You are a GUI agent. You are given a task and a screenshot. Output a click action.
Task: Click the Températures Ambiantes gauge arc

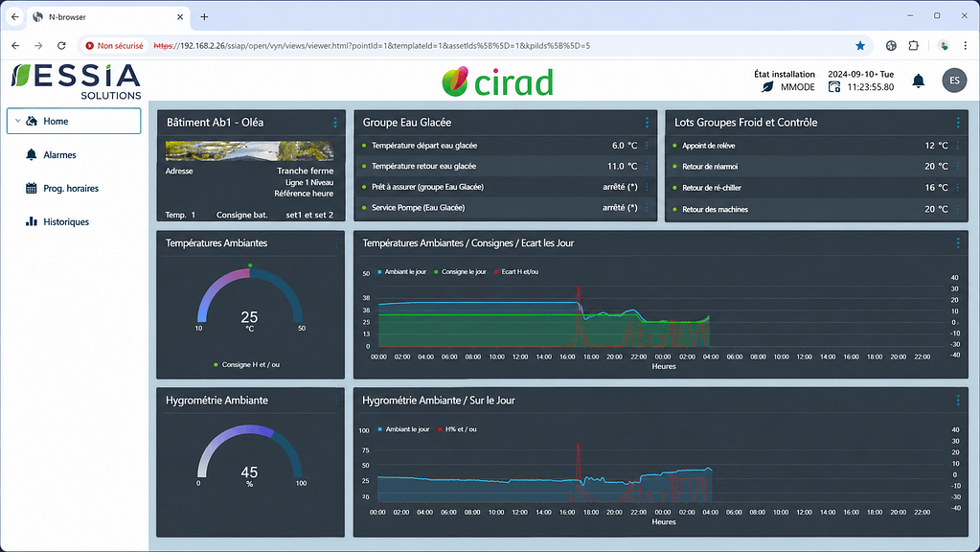coord(250,292)
